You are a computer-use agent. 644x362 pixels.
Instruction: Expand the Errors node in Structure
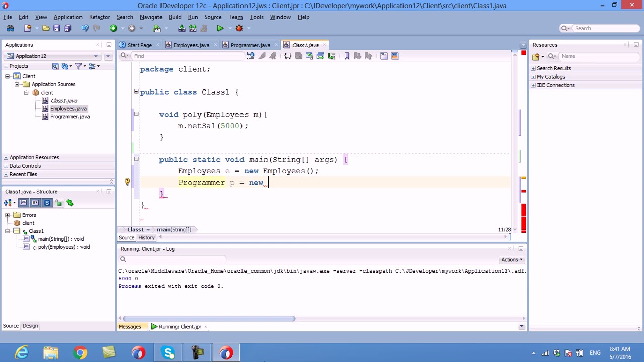tap(8, 215)
